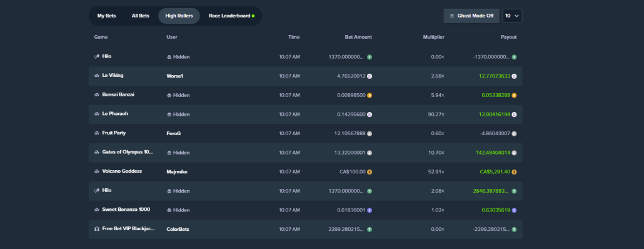This screenshot has height=249, width=644.
Task: Open user Worse1 profile
Action: [x=173, y=76]
